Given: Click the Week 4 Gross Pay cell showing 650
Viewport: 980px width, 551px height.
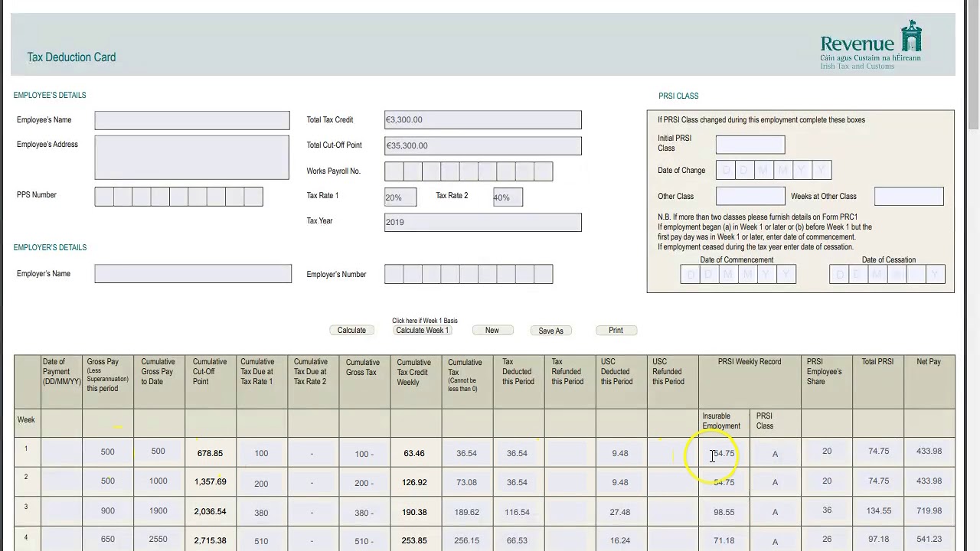Looking at the screenshot, I should [x=107, y=540].
